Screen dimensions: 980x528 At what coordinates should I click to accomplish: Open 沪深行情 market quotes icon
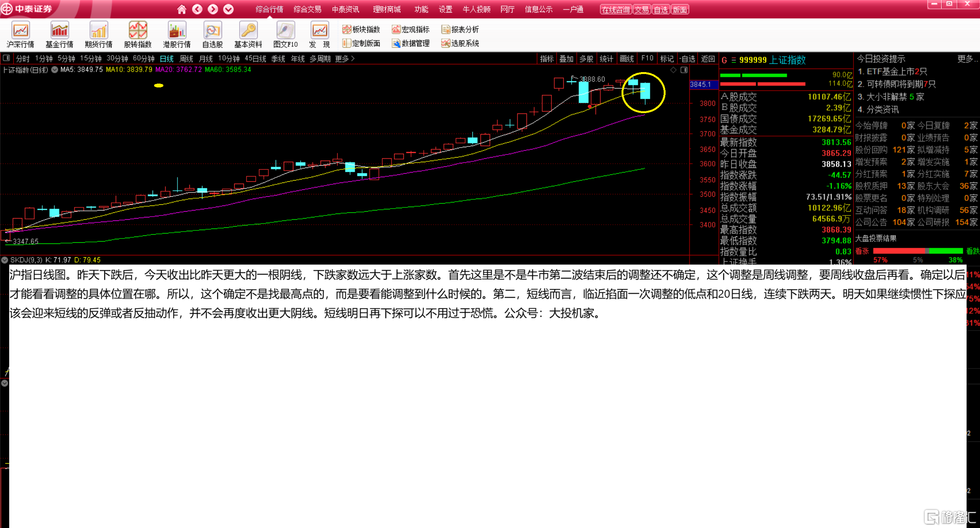[x=20, y=35]
